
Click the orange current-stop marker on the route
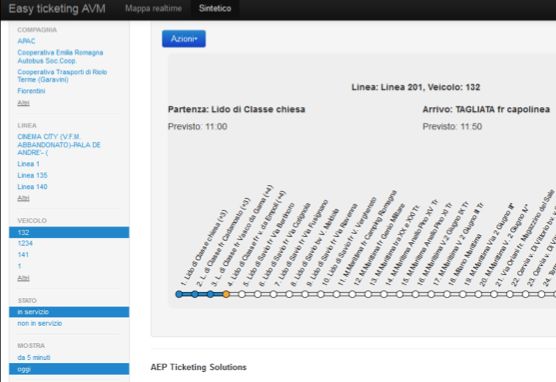click(226, 294)
